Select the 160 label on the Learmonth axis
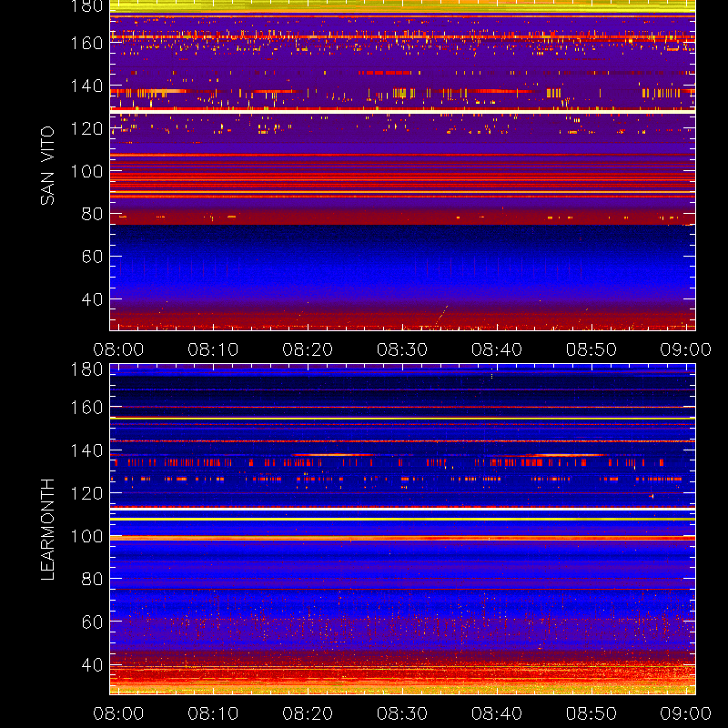 [x=86, y=408]
